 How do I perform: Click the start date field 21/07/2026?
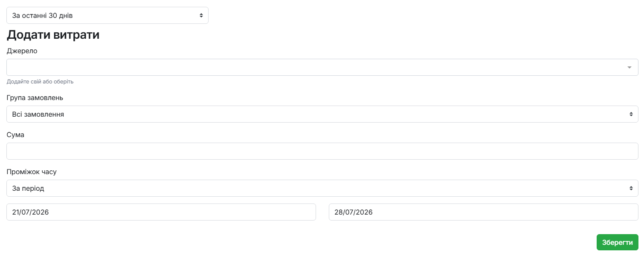point(161,212)
